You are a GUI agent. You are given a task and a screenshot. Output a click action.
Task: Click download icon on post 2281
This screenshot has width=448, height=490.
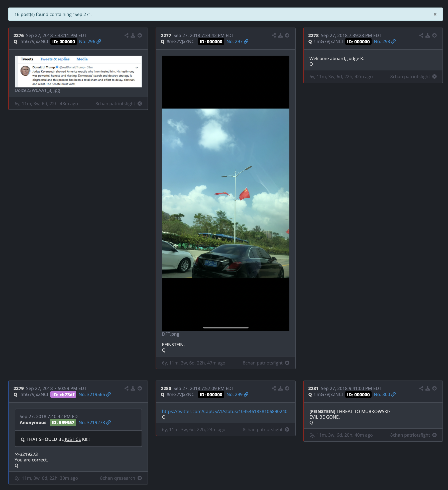point(428,389)
